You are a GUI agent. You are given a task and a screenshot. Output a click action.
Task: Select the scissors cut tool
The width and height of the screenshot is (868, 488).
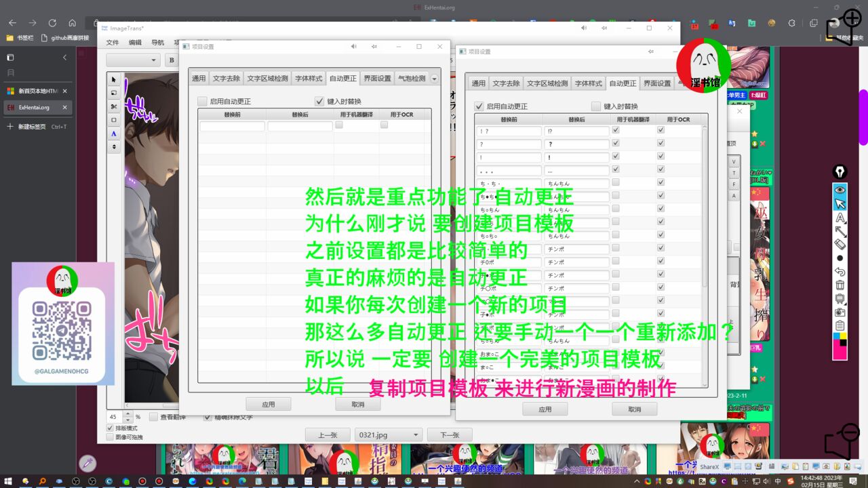113,106
